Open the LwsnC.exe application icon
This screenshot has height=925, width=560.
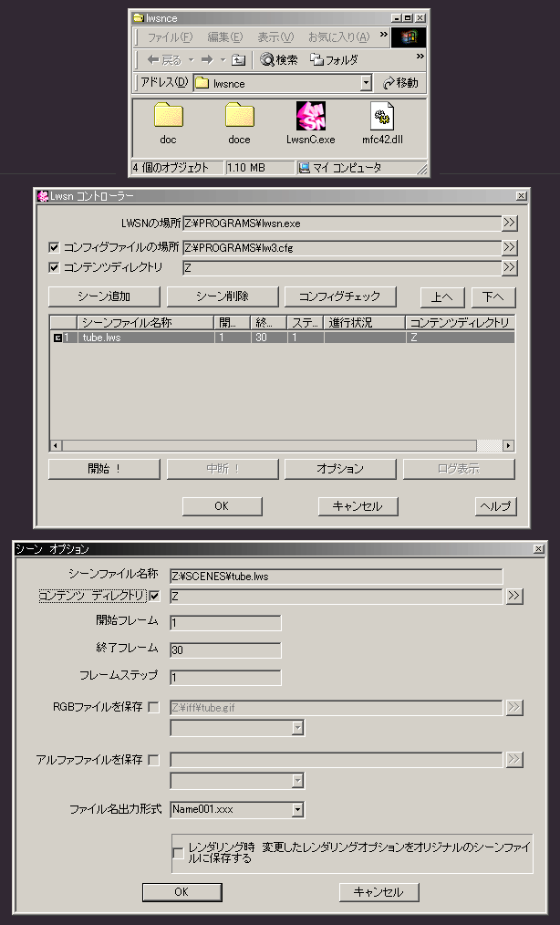pyautogui.click(x=310, y=117)
